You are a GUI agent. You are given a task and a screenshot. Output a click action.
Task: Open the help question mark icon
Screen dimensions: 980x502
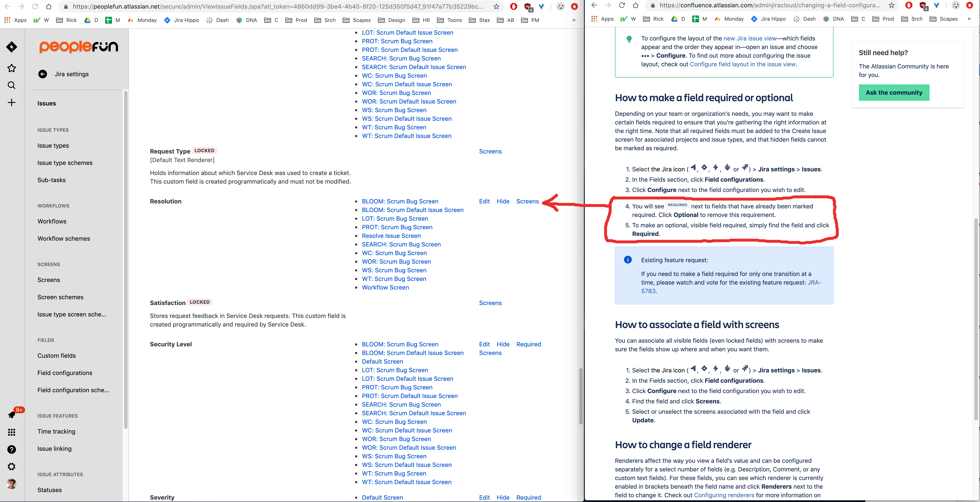point(11,449)
